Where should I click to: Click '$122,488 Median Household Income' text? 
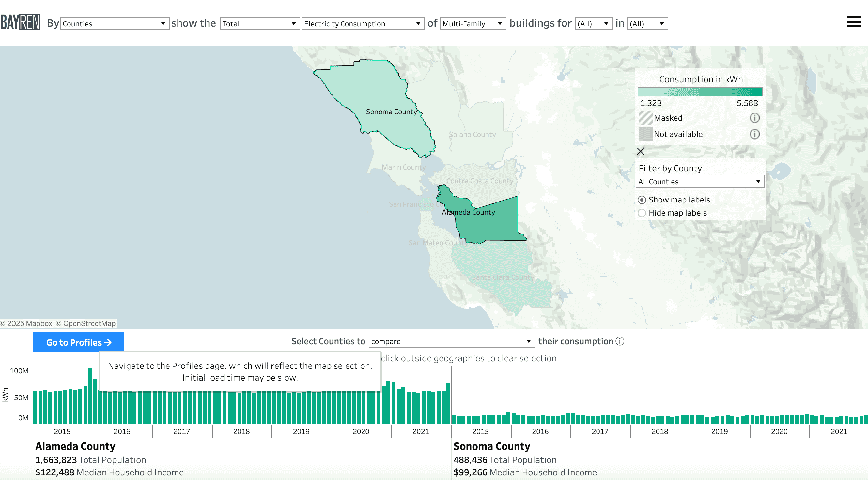tap(110, 472)
